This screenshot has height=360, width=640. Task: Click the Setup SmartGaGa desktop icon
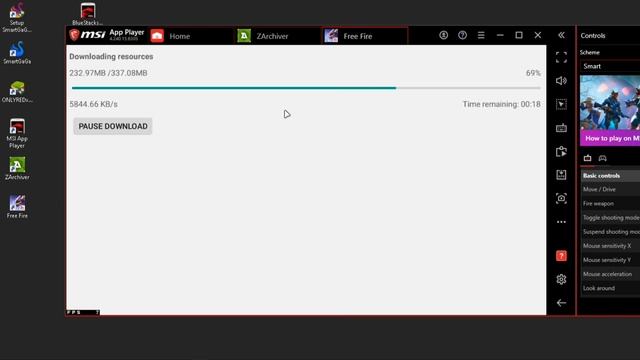point(17,17)
